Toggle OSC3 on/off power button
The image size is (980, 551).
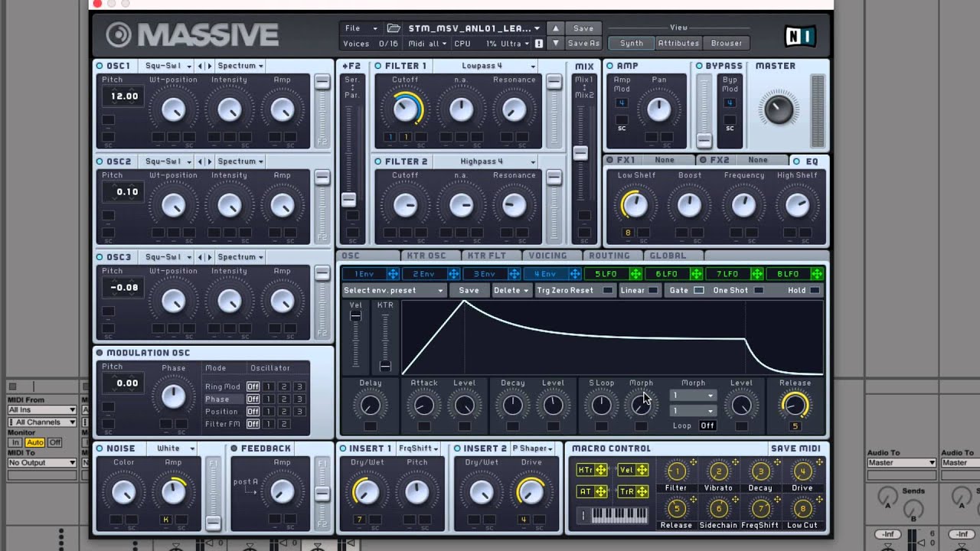[100, 257]
